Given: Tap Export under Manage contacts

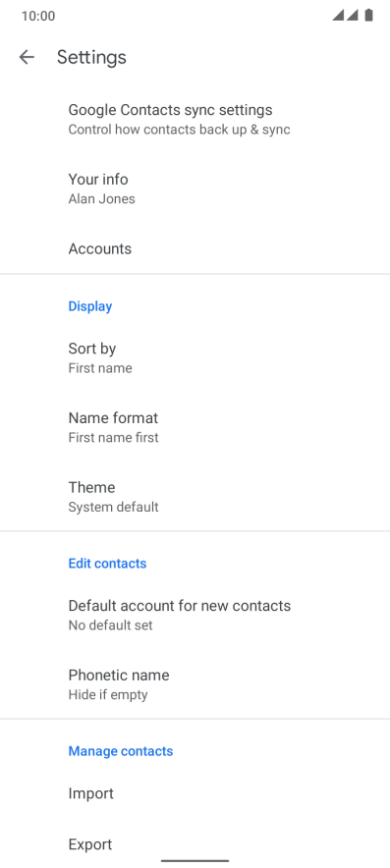Looking at the screenshot, I should (195, 844).
